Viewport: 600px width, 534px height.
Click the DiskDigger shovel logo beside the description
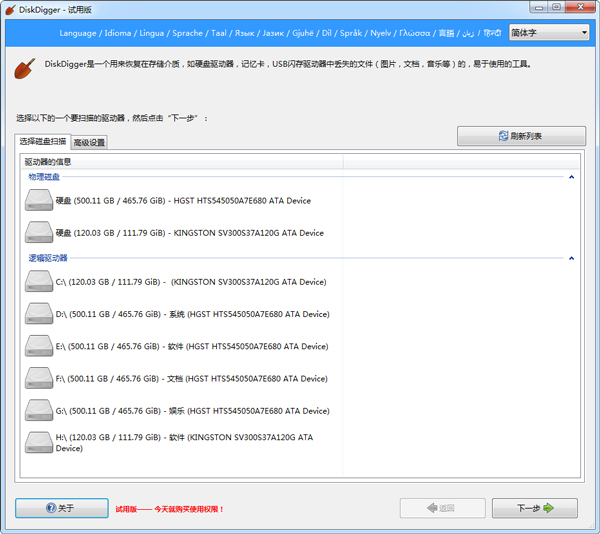tap(24, 68)
